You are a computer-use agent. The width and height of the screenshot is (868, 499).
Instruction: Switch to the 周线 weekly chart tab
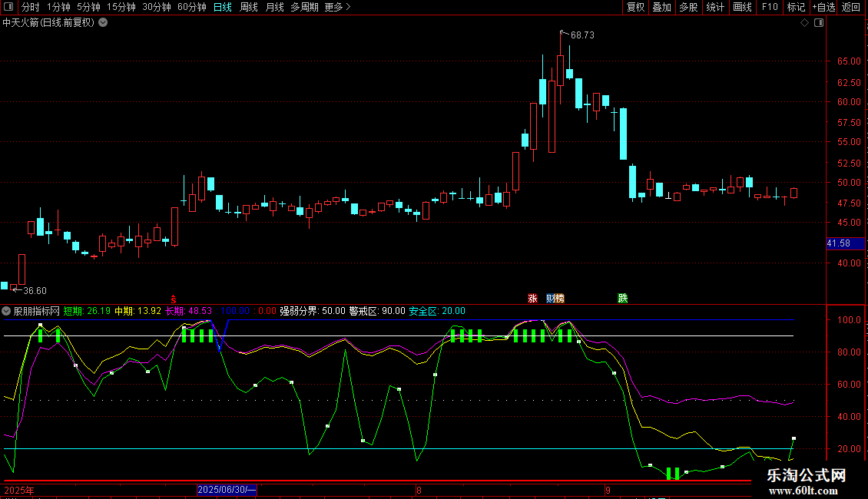click(249, 8)
